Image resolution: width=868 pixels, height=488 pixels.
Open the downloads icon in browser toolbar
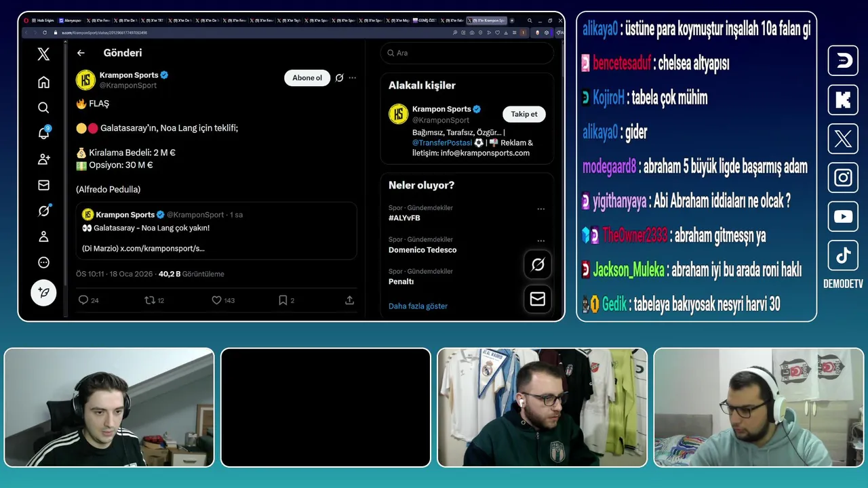click(506, 33)
